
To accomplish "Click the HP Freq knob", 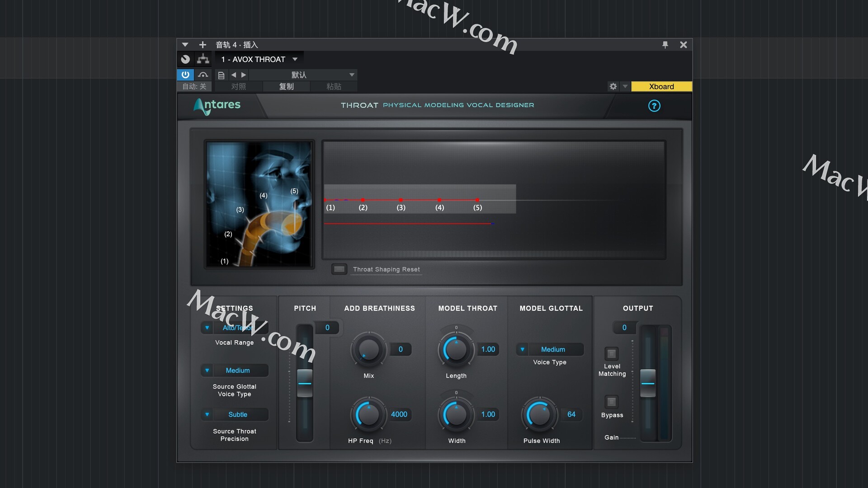I will (368, 414).
